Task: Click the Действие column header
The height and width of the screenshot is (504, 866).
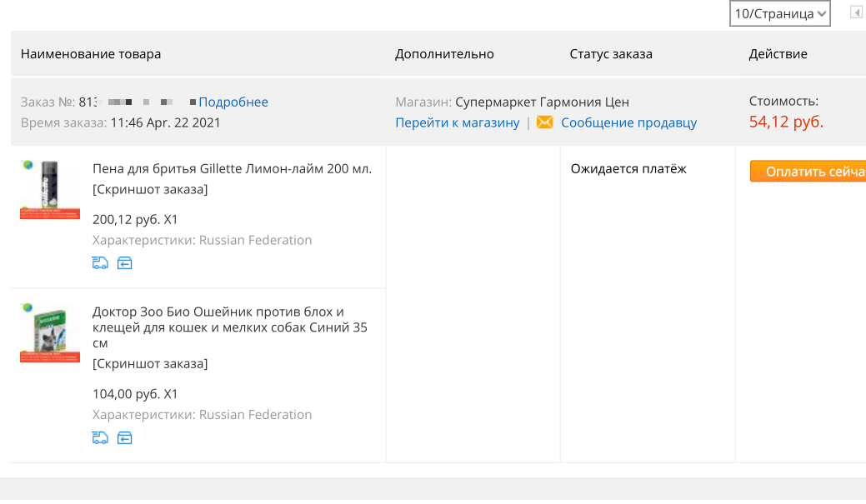Action: (778, 54)
